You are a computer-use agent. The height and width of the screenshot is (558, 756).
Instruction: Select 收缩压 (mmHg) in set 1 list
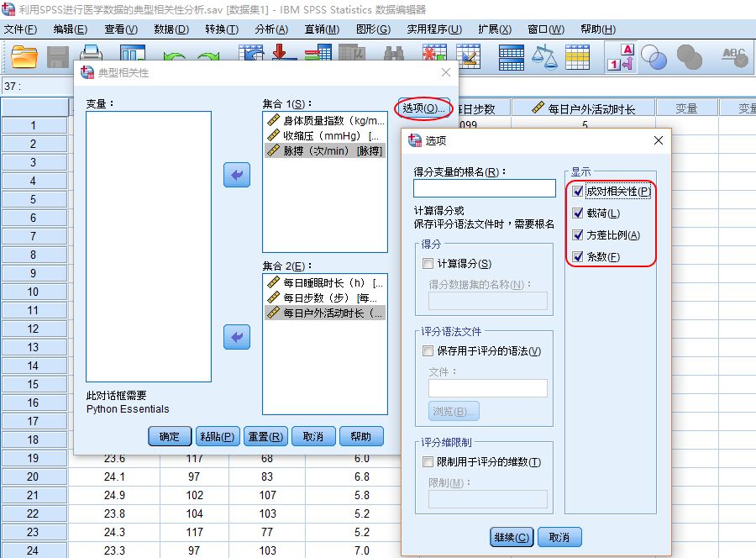coord(325,135)
